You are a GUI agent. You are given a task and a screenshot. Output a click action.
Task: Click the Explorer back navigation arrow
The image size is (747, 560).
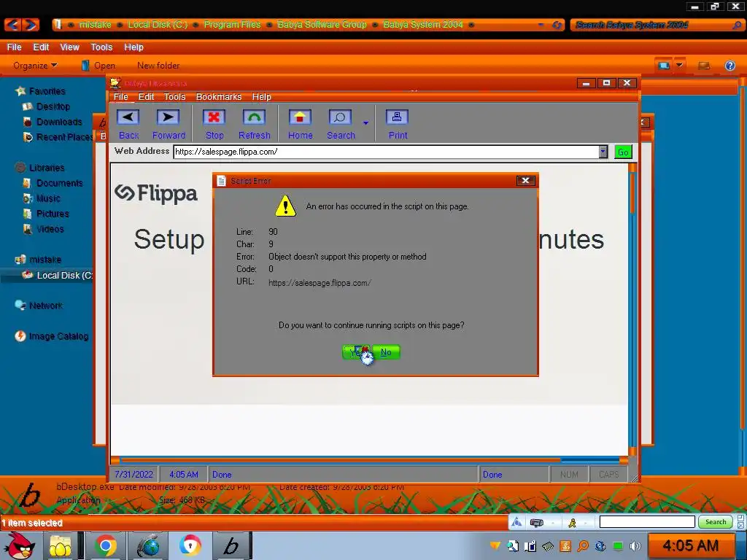pos(13,24)
